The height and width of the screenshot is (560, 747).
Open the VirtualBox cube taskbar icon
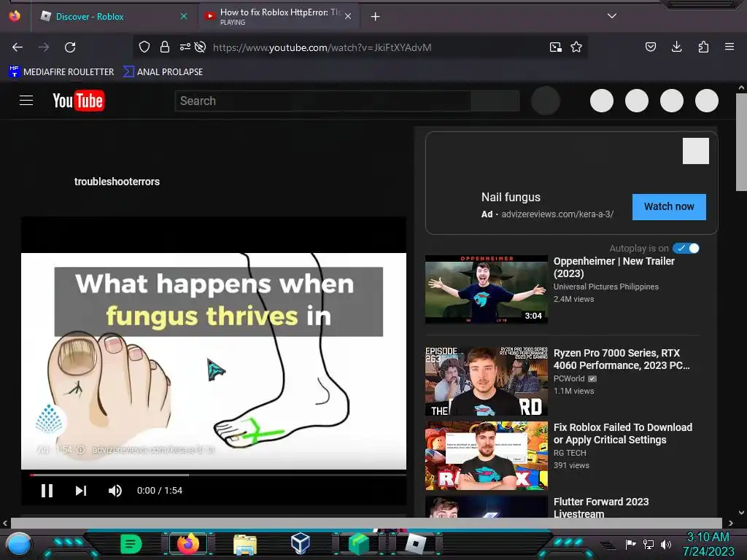tap(301, 543)
